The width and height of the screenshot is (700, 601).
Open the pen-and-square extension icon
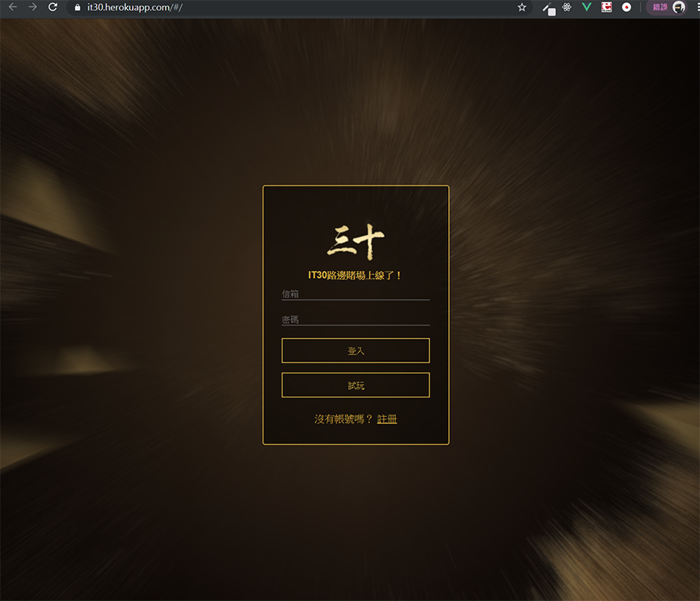[x=549, y=8]
